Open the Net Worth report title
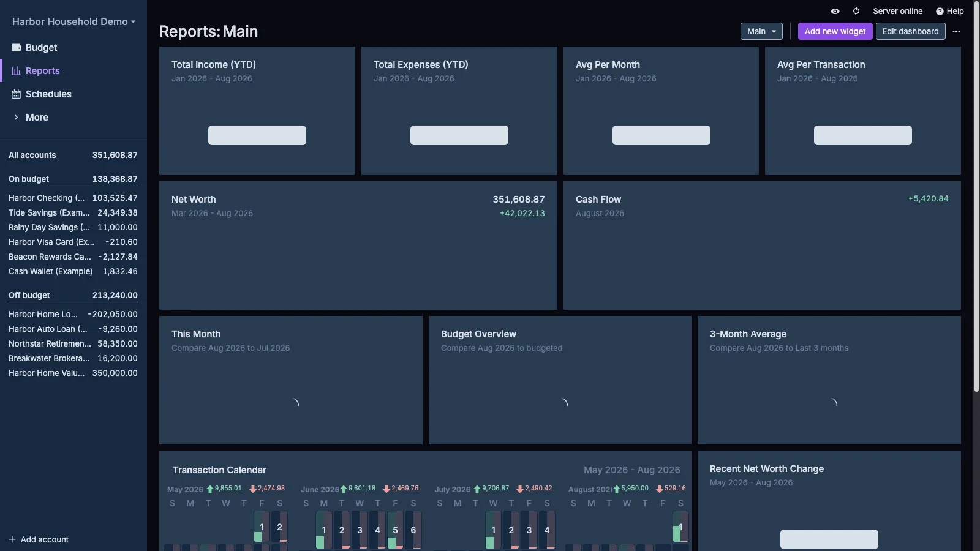Screen dimensions: 980x551 [x=194, y=200]
